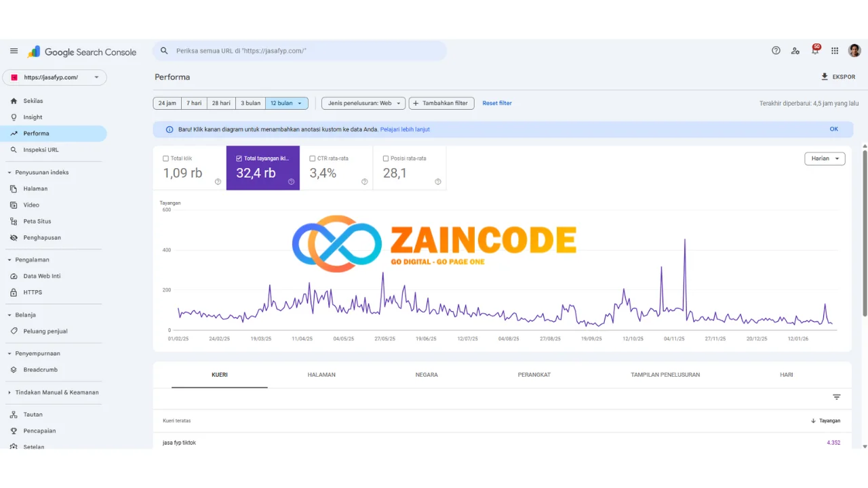868x488 pixels.
Task: Switch to the NEGARA tab
Action: [x=427, y=375]
